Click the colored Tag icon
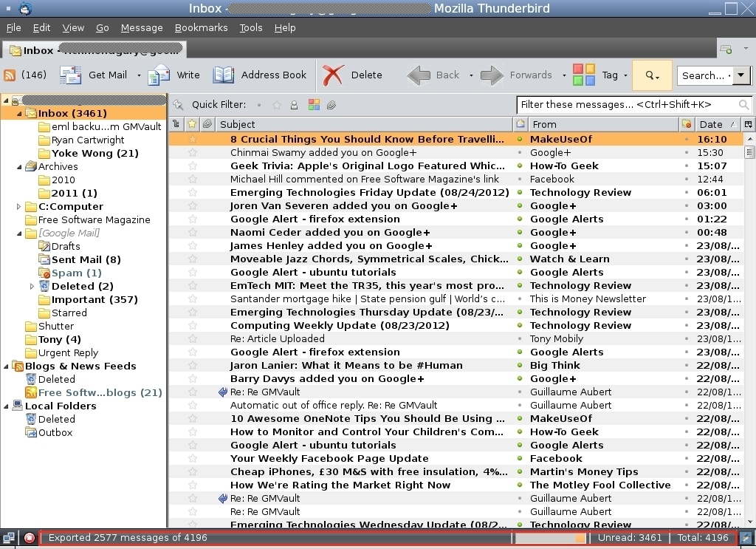 [584, 75]
